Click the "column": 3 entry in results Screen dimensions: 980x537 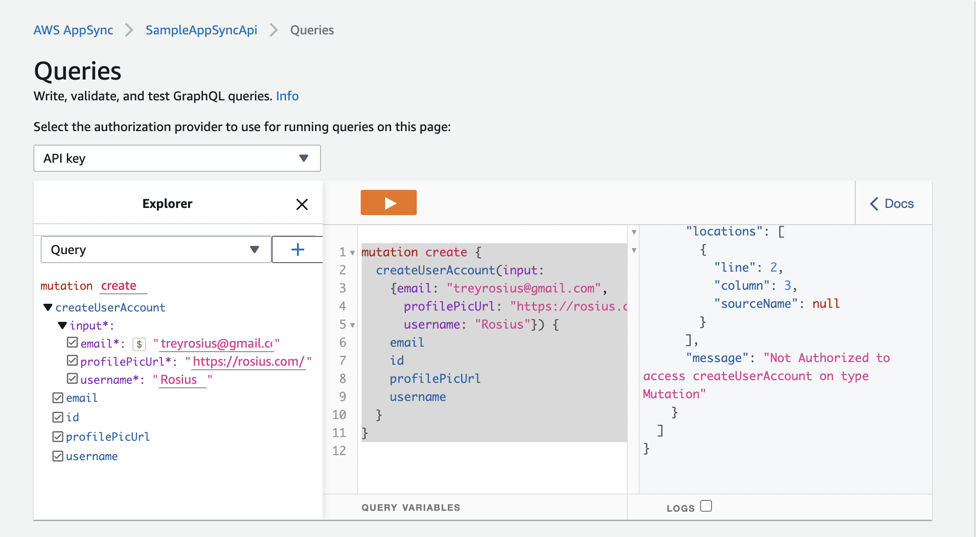click(755, 286)
